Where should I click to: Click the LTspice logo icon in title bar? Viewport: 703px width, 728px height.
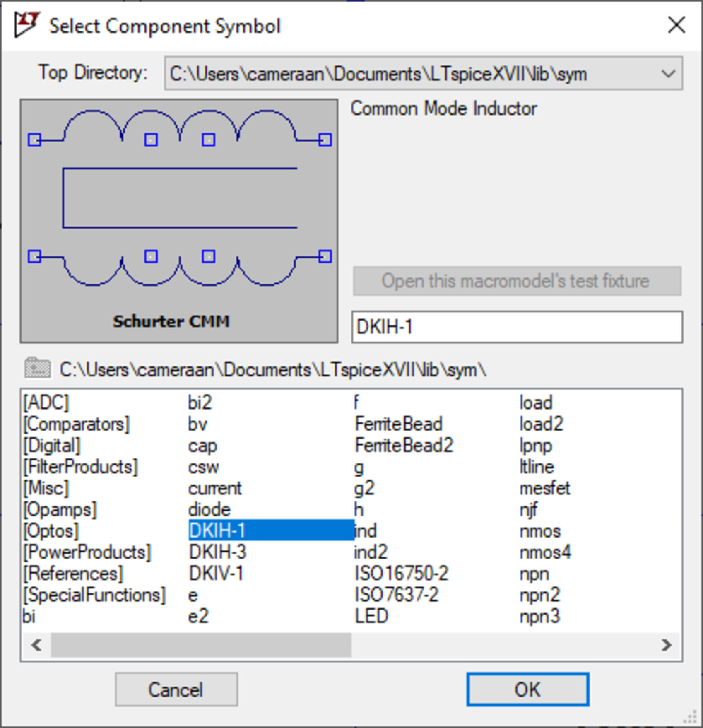pyautogui.click(x=26, y=25)
